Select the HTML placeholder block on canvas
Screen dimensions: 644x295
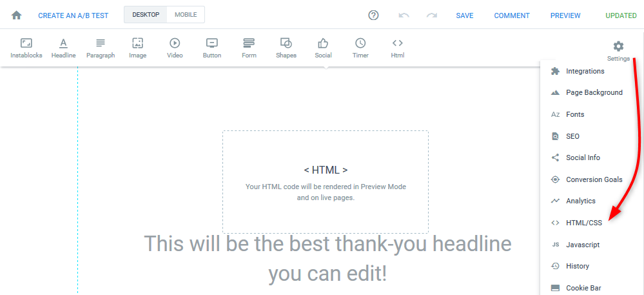point(326,181)
